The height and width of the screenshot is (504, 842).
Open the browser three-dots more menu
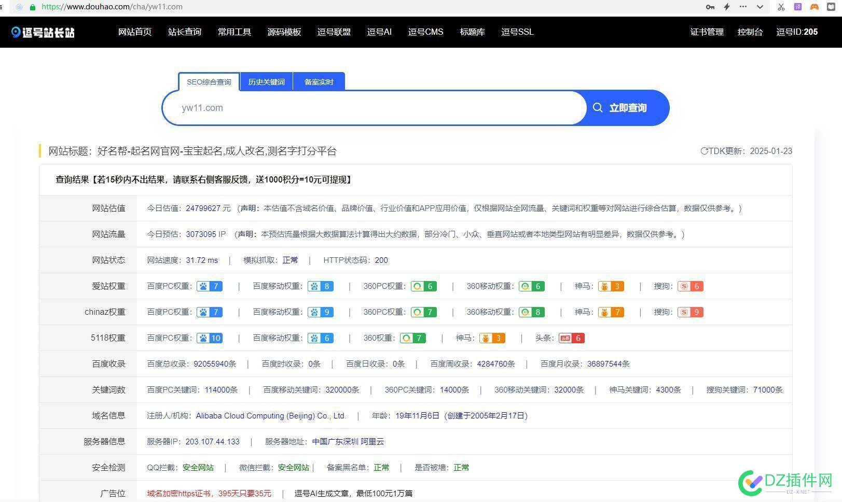point(743,7)
